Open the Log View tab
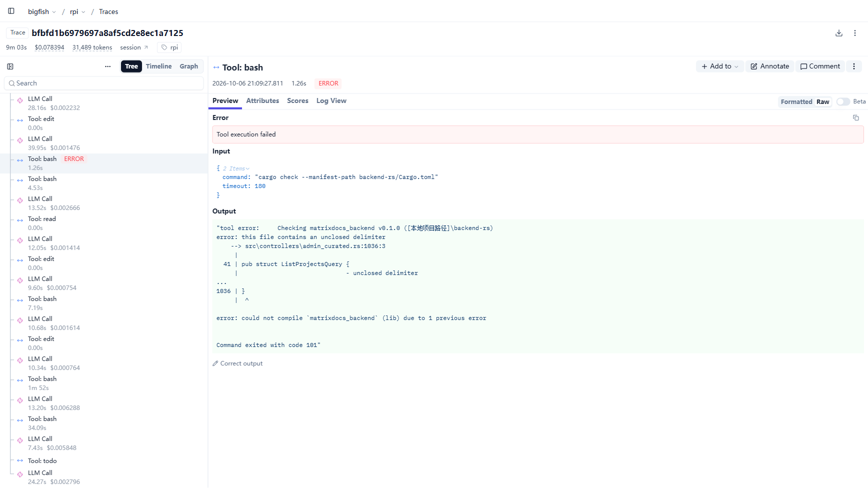The width and height of the screenshot is (868, 488). pyautogui.click(x=331, y=101)
